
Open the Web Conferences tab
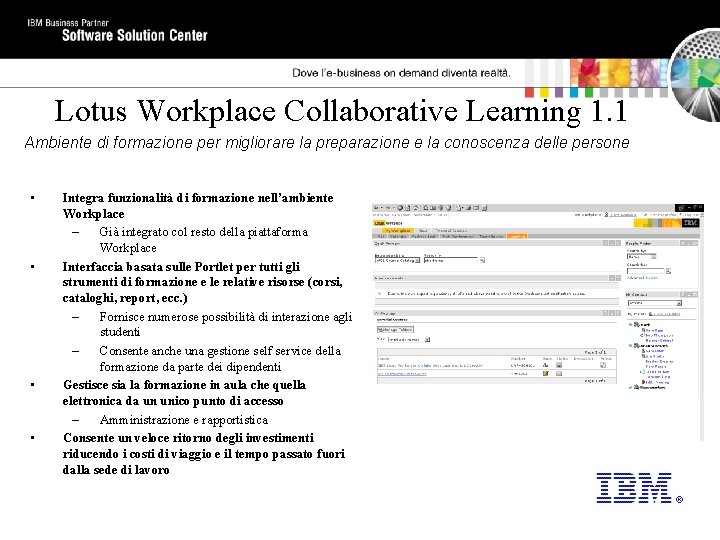(457, 236)
